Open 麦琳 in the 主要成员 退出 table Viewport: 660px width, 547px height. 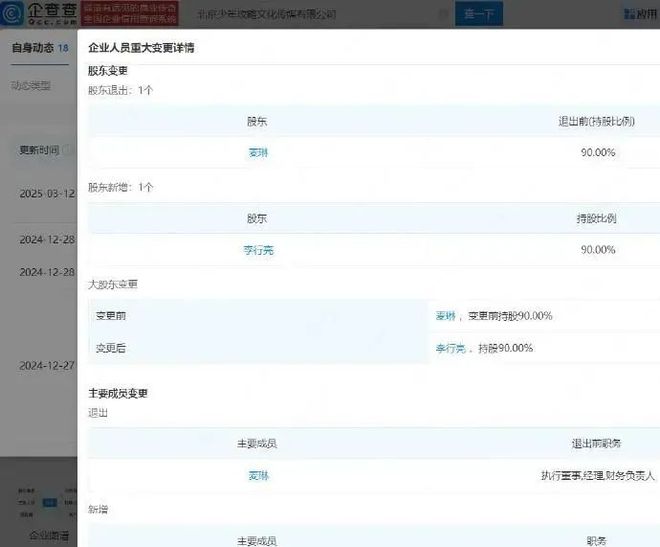(258, 475)
